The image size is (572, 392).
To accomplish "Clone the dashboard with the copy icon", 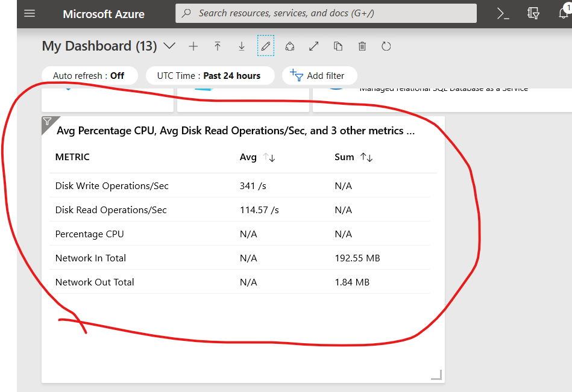I will click(338, 46).
